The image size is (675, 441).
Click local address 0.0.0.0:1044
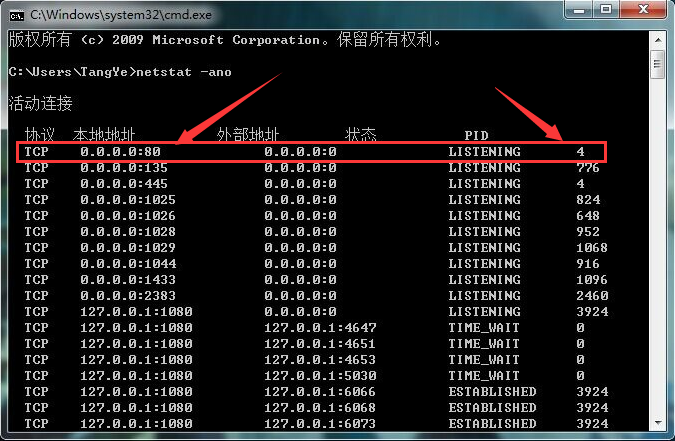pos(128,264)
